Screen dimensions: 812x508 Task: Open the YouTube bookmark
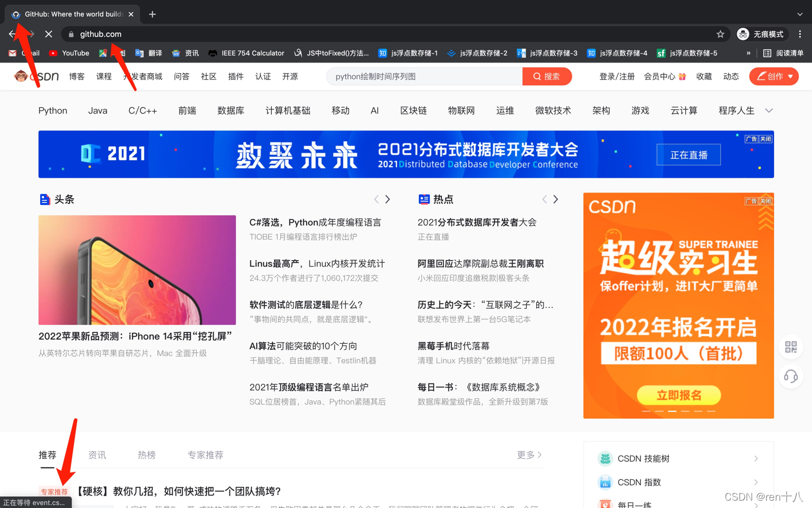click(69, 53)
